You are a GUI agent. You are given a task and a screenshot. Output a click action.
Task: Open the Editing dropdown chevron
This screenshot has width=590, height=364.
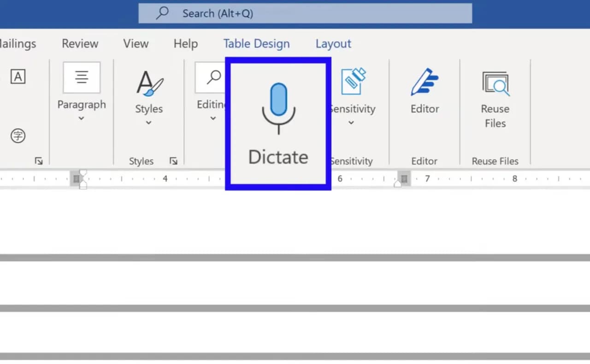(213, 118)
